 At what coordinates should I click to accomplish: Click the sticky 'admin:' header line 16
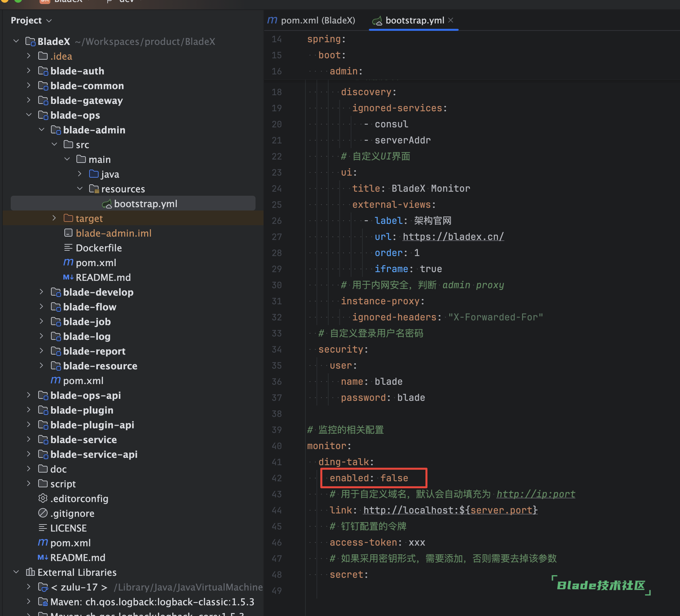346,71
